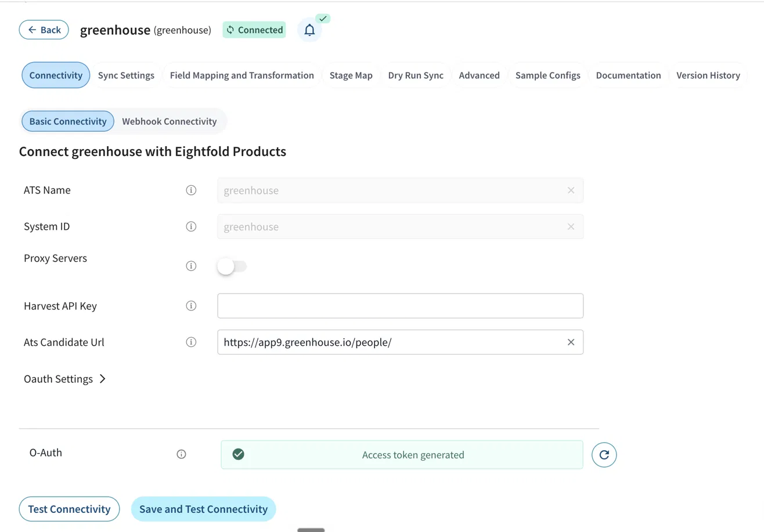Clear the Ats Candidate Url field

571,342
